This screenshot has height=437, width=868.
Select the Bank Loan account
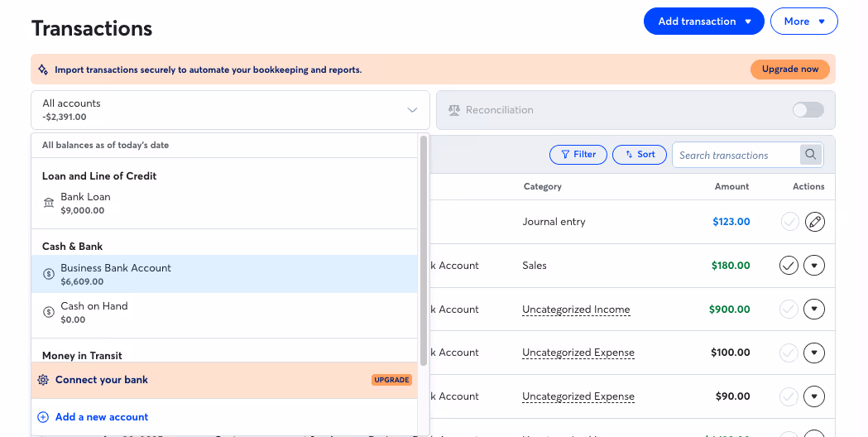tap(224, 203)
